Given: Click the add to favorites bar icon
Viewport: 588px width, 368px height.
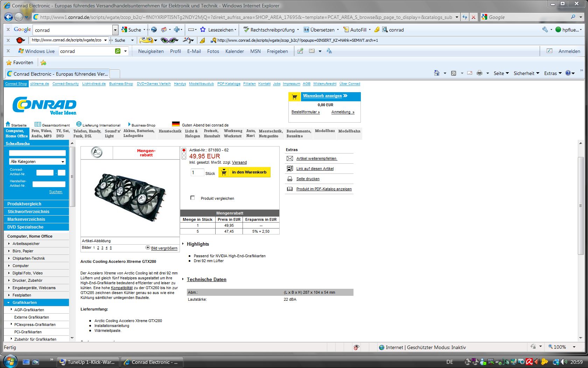Looking at the screenshot, I should click(43, 63).
